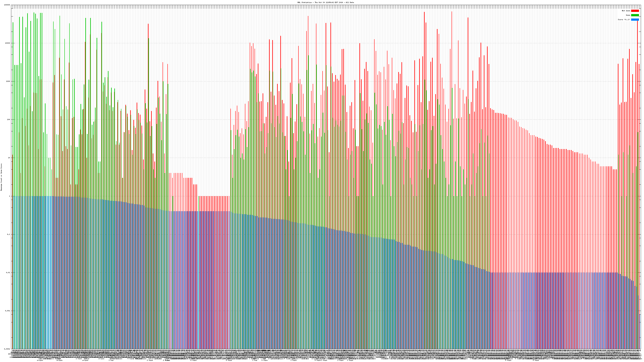Click the 0.0001 y-axis tick label
Image resolution: width=644 pixels, height=362 pixels.
7,349
